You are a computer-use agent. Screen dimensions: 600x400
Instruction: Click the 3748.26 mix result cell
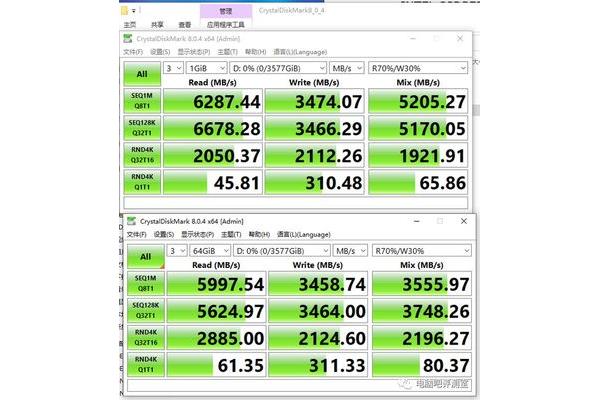(x=422, y=310)
